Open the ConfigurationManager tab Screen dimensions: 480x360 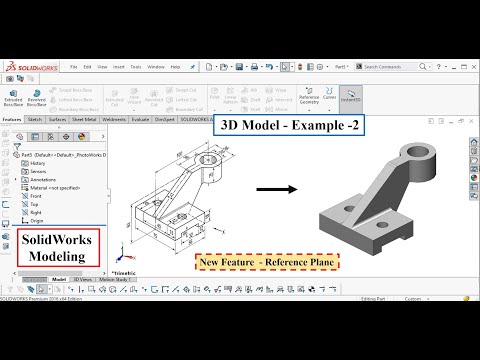pos(50,136)
